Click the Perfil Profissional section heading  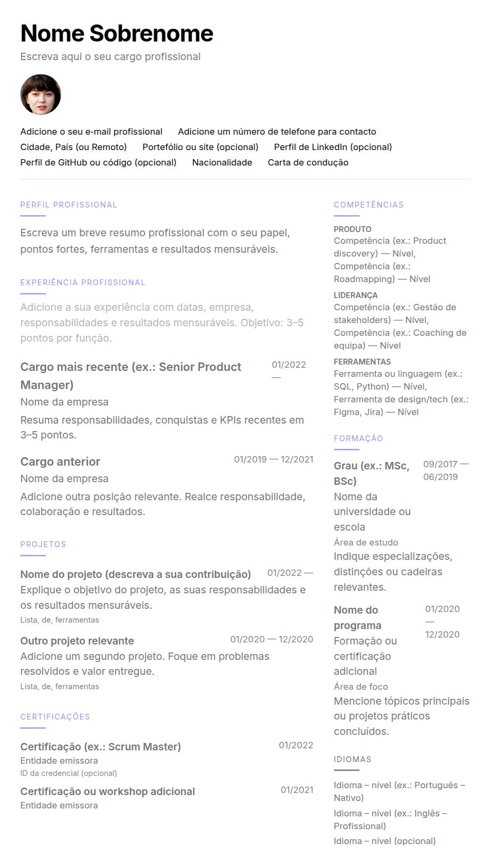(x=69, y=205)
